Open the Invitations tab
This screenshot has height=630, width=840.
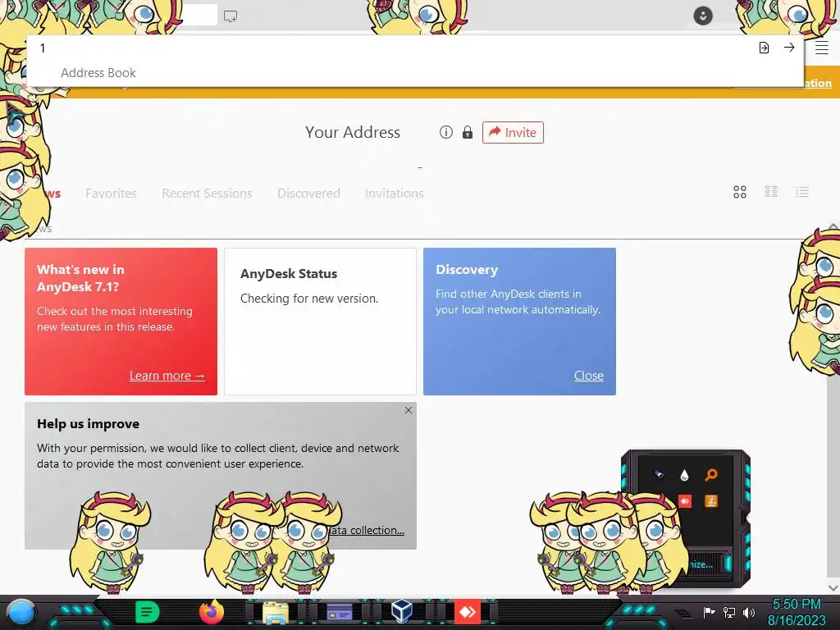pos(395,194)
